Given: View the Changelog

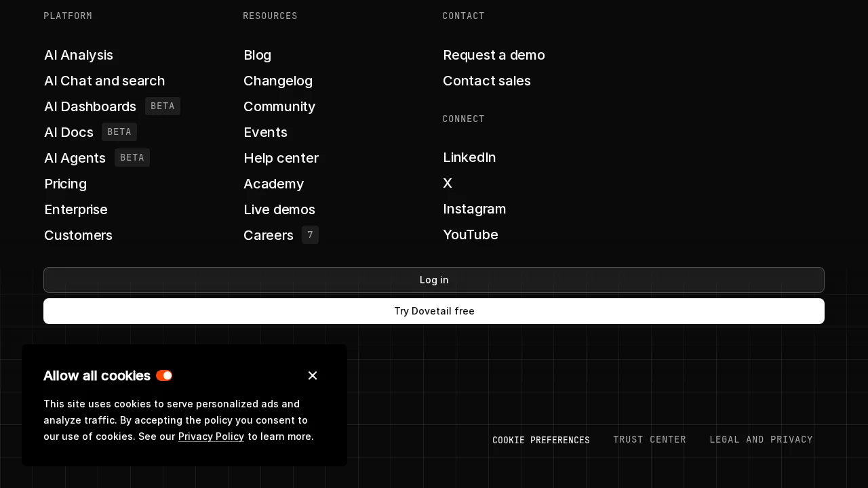Looking at the screenshot, I should pos(278,81).
